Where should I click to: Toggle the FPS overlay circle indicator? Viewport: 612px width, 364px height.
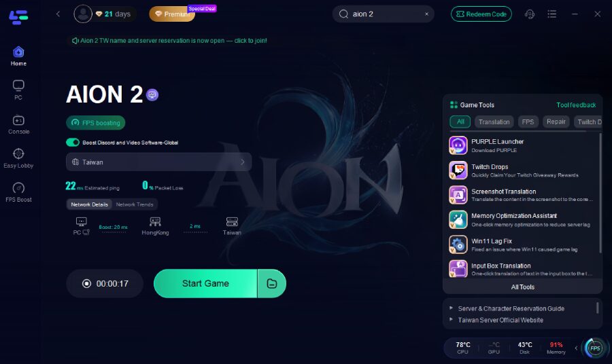pyautogui.click(x=595, y=348)
